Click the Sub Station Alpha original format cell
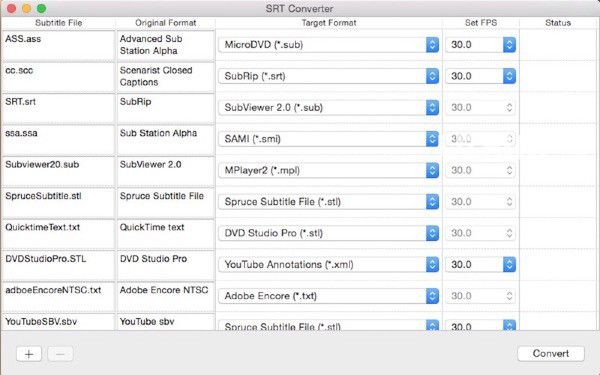The image size is (600, 375). [165, 139]
